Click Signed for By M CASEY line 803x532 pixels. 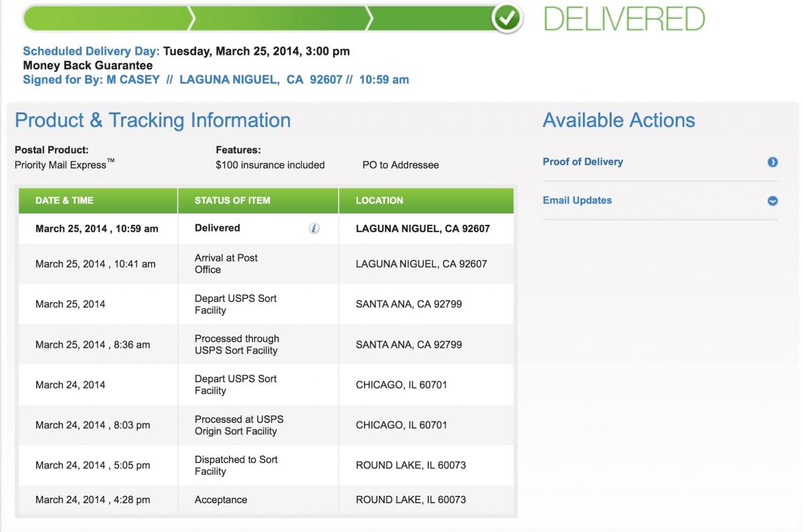click(216, 80)
